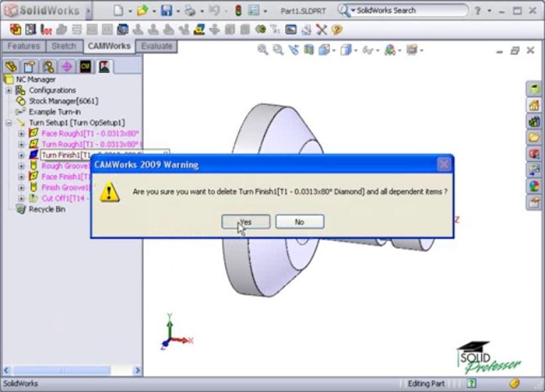The image size is (545, 392).
Task: Open the DimXpert crosshair tab icon
Action: point(66,66)
